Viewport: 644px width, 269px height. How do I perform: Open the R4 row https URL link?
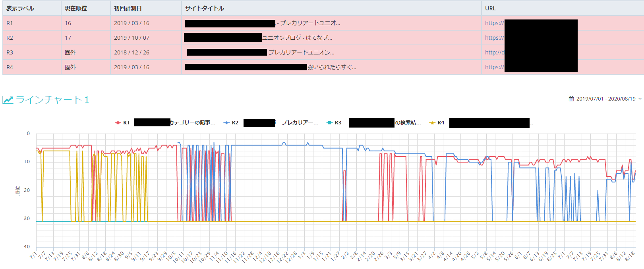coord(494,67)
